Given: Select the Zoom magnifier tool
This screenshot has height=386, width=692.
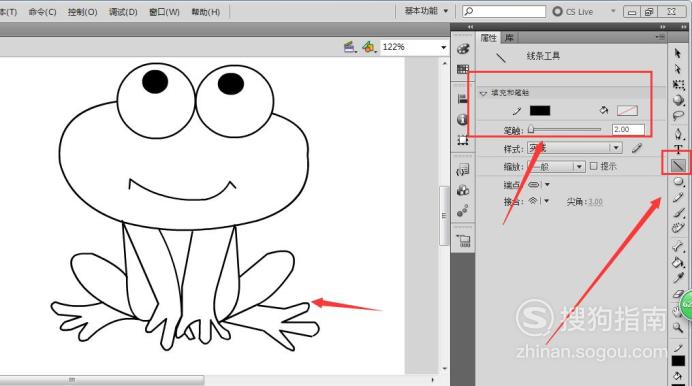Looking at the screenshot, I should [x=678, y=327].
